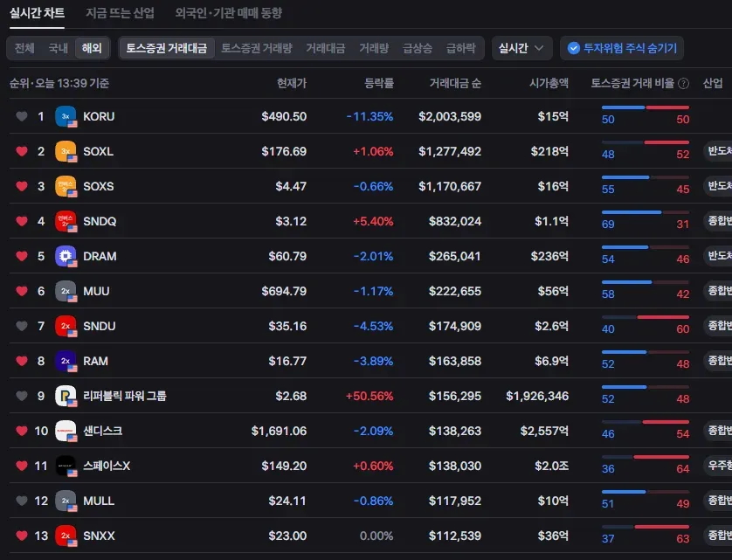Click the RAM purple 2x logo icon
Image resolution: width=732 pixels, height=560 pixels.
[66, 361]
